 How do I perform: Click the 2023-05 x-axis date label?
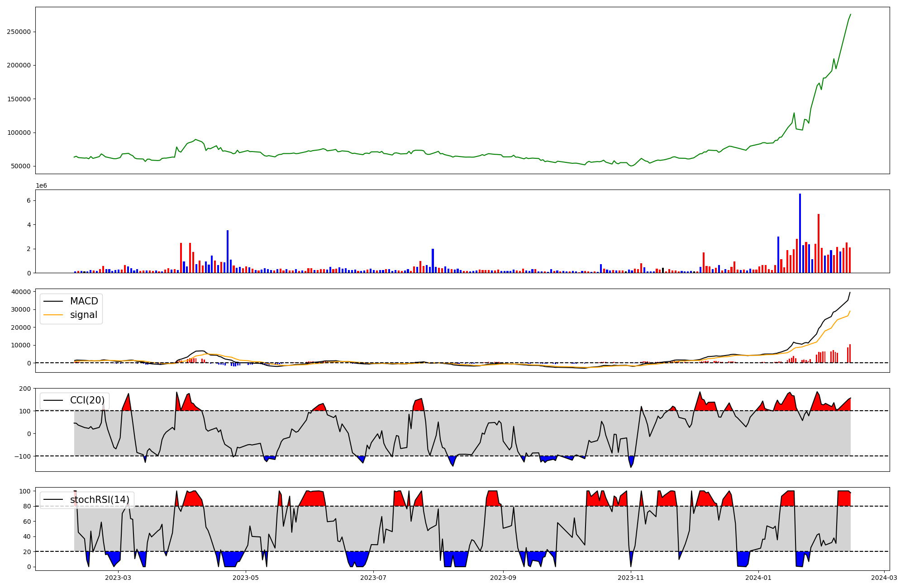point(246,578)
